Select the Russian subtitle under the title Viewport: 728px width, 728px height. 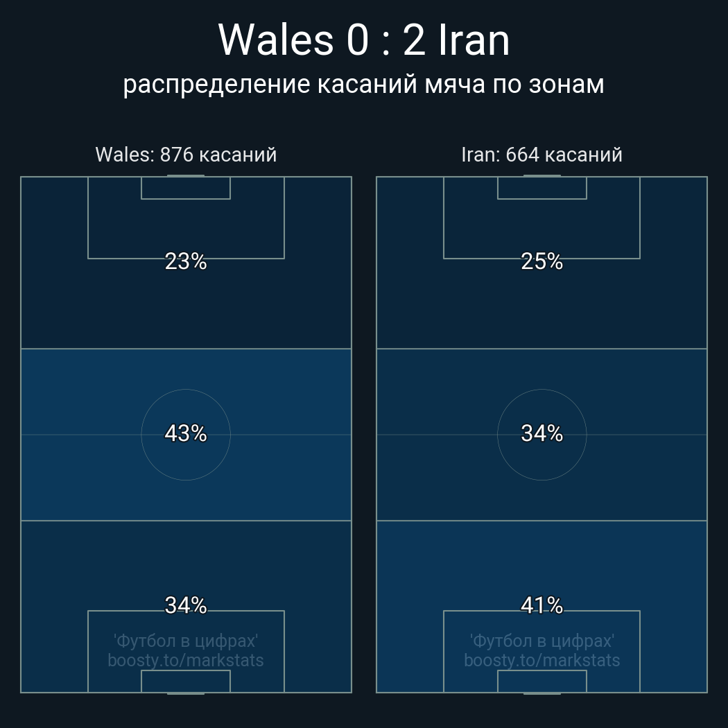click(364, 85)
